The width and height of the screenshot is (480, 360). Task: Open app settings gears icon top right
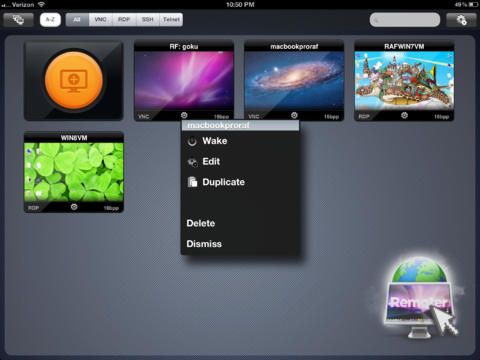pyautogui.click(x=461, y=20)
